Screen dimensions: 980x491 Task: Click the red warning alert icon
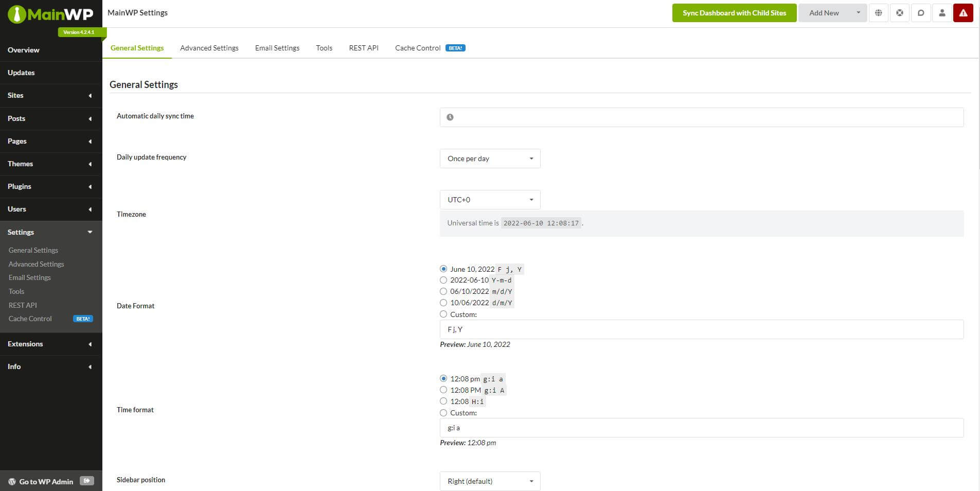coord(963,13)
